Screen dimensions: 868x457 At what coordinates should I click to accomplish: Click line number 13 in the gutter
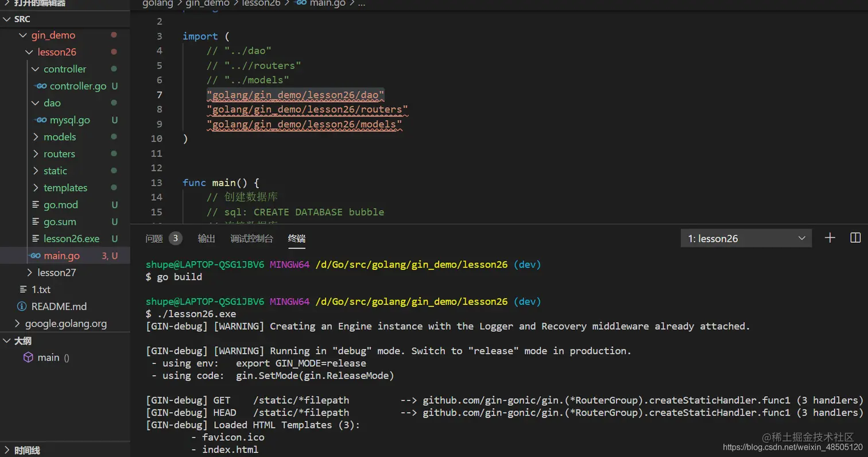click(156, 183)
